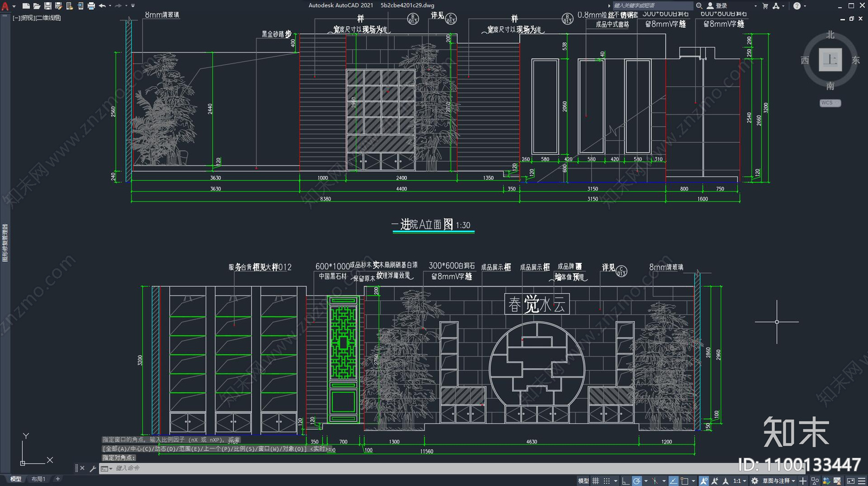The height and width of the screenshot is (486, 868).
Task: Close the command line window
Action: coord(82,468)
